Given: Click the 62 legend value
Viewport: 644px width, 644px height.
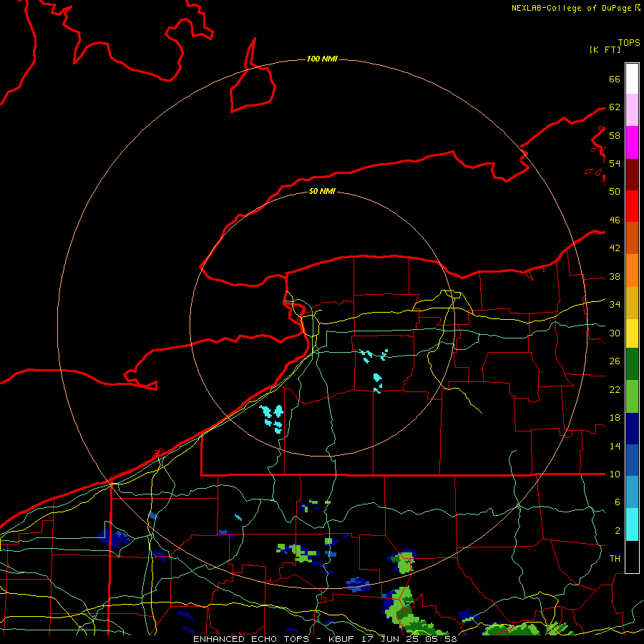Looking at the screenshot, I should click(x=615, y=107).
